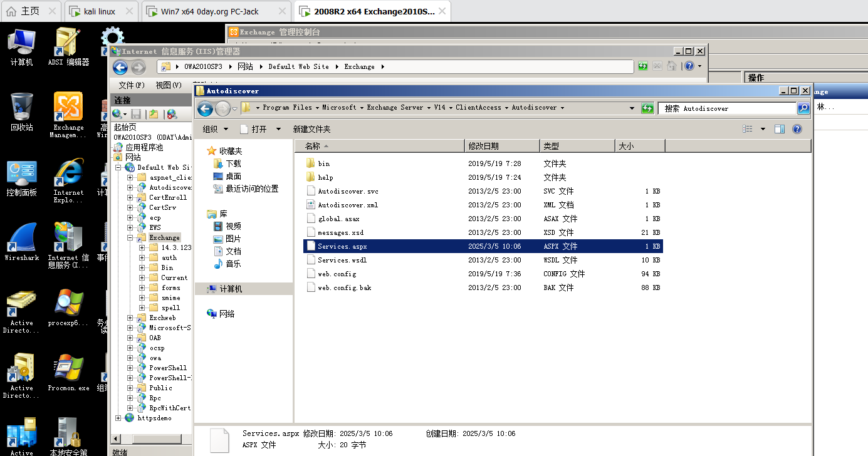Sort by the Type column header
868x456 pixels.
pyautogui.click(x=577, y=146)
